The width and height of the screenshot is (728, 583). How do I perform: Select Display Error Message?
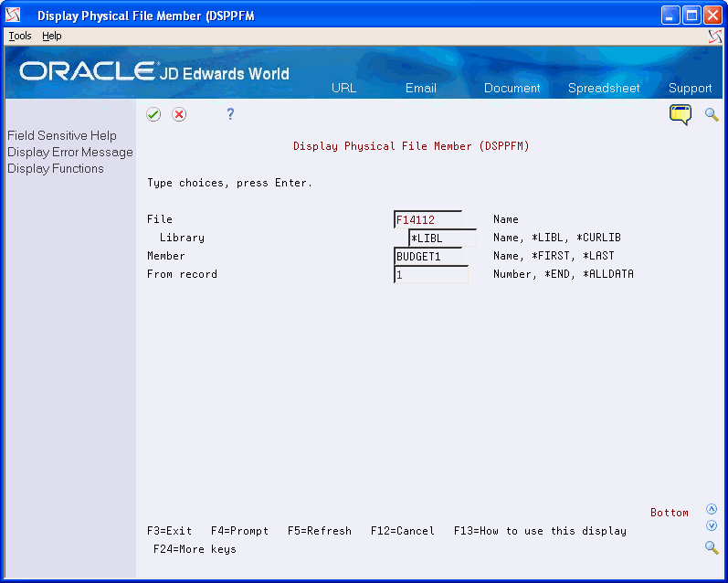coord(70,153)
